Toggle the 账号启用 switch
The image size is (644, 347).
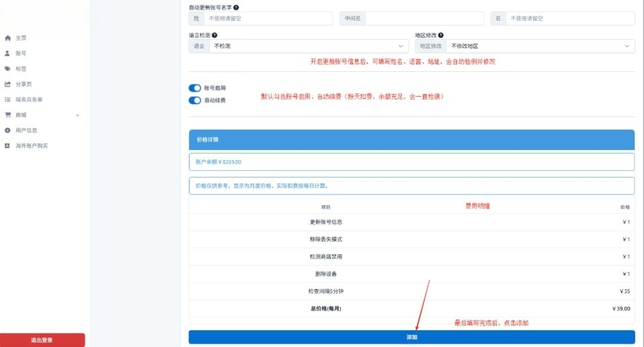[x=195, y=88]
